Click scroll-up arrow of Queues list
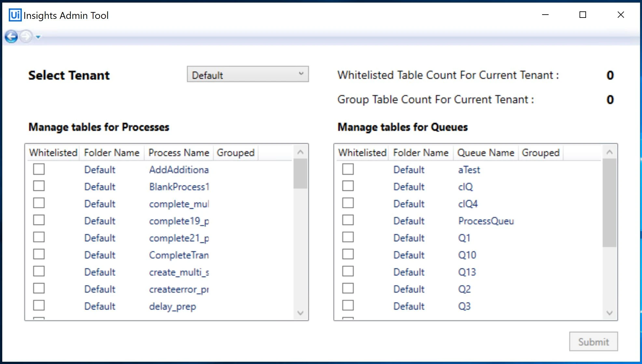The height and width of the screenshot is (364, 642). click(609, 152)
